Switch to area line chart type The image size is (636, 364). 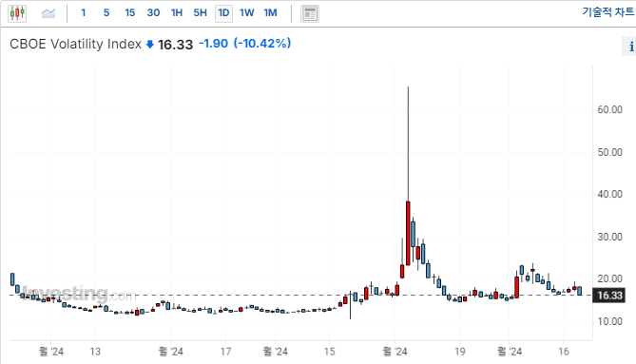[48, 13]
